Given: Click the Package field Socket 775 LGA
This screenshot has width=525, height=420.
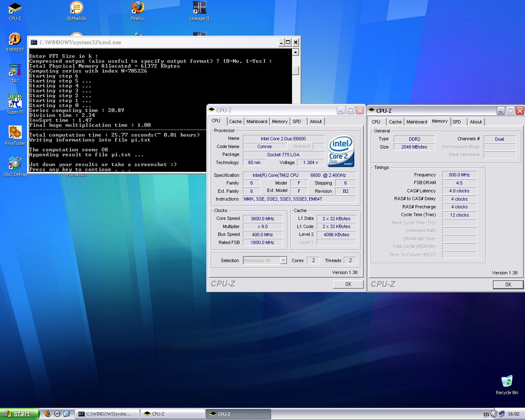Looking at the screenshot, I should [283, 155].
